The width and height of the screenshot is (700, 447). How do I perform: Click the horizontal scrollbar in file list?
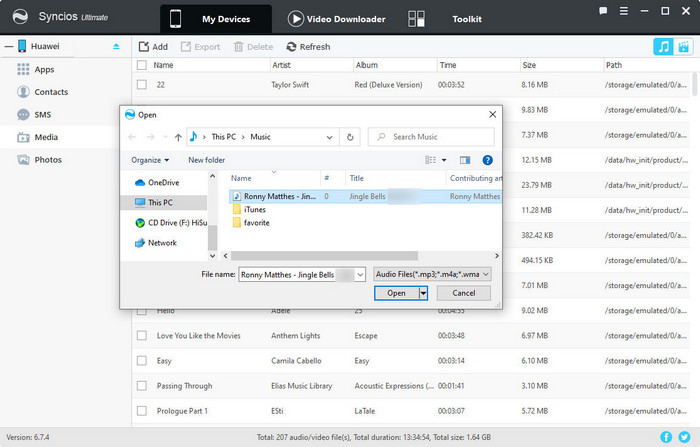pyautogui.click(x=324, y=256)
